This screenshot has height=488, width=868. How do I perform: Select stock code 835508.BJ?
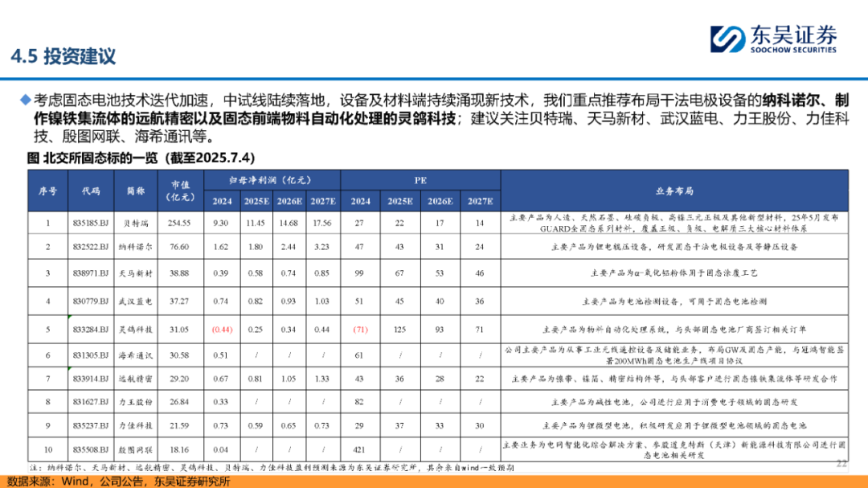click(x=91, y=449)
